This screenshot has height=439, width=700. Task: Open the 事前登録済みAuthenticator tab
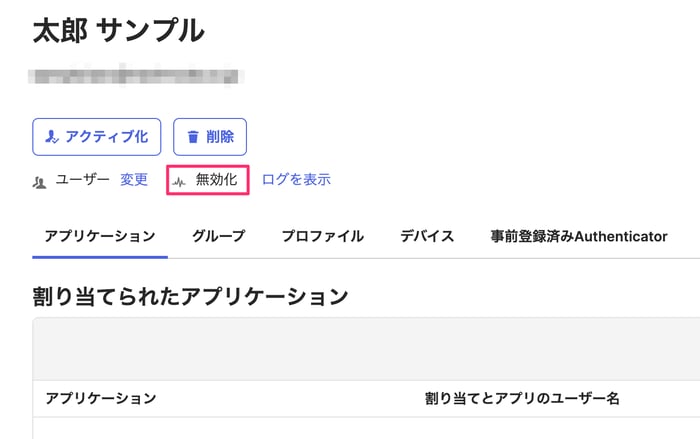click(579, 236)
